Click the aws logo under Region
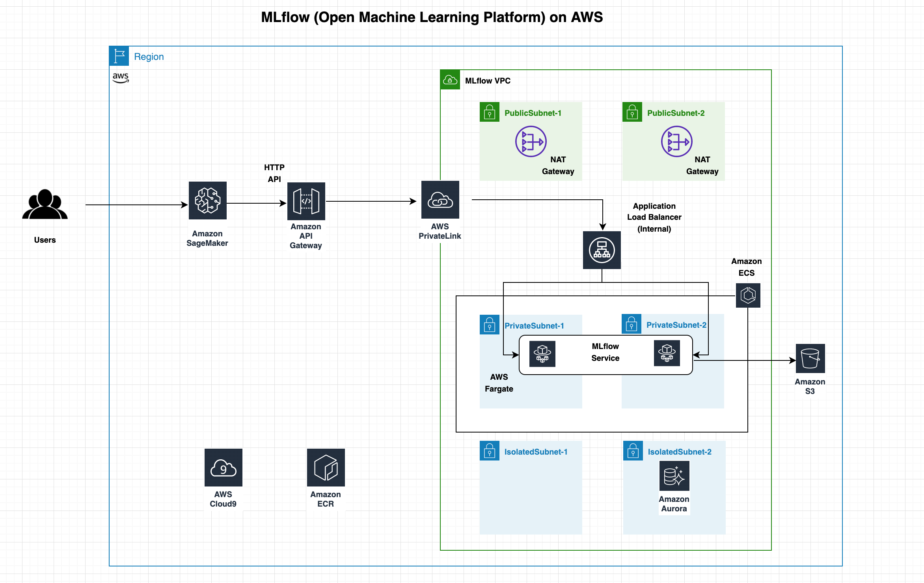The width and height of the screenshot is (924, 583). (121, 78)
